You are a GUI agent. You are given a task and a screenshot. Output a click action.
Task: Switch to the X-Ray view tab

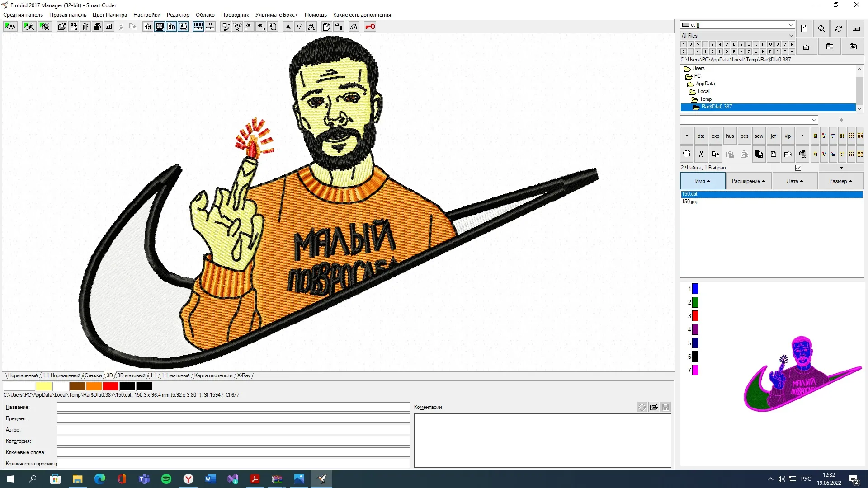point(244,375)
